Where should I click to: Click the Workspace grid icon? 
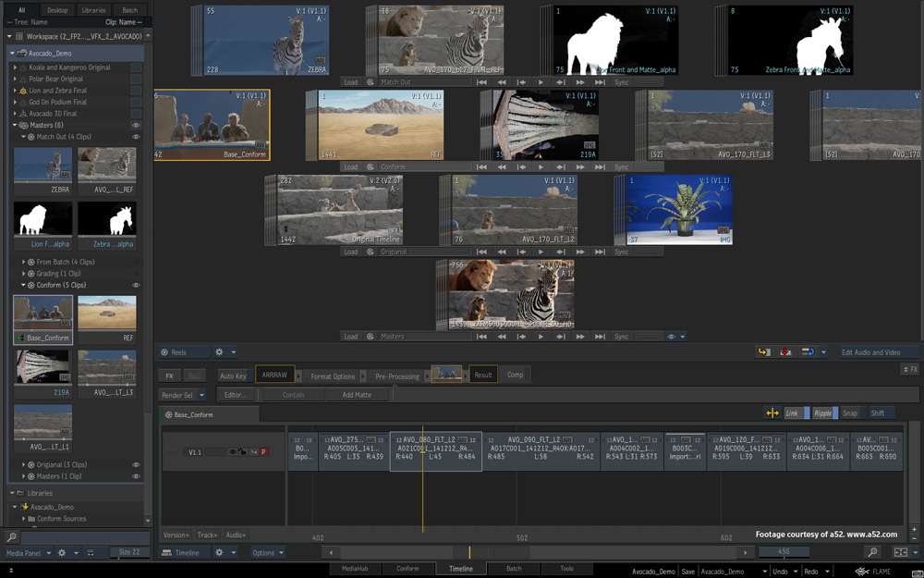pos(19,37)
